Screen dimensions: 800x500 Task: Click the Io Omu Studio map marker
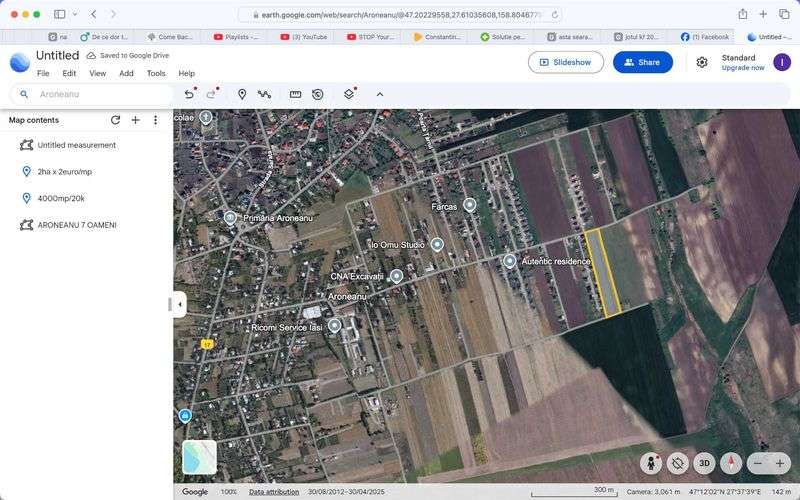tap(437, 244)
